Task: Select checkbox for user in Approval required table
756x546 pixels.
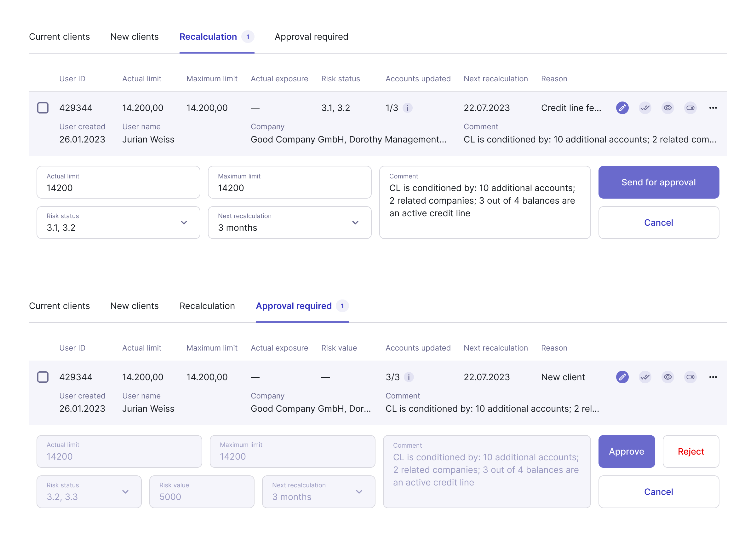Action: point(43,377)
